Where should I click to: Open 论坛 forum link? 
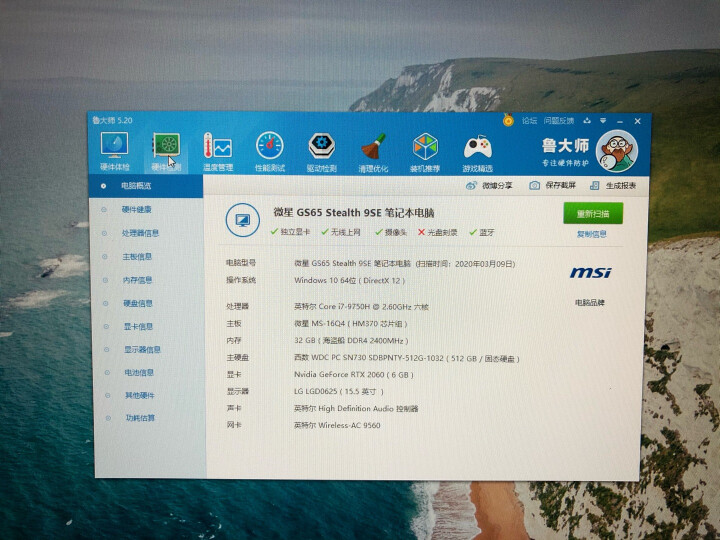click(529, 121)
